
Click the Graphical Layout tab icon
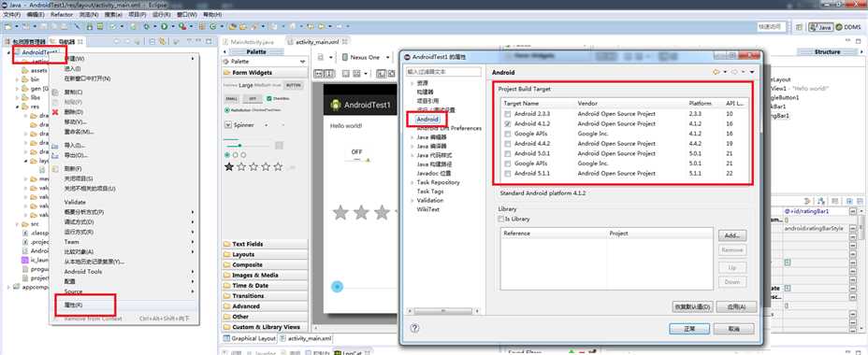pyautogui.click(x=226, y=338)
